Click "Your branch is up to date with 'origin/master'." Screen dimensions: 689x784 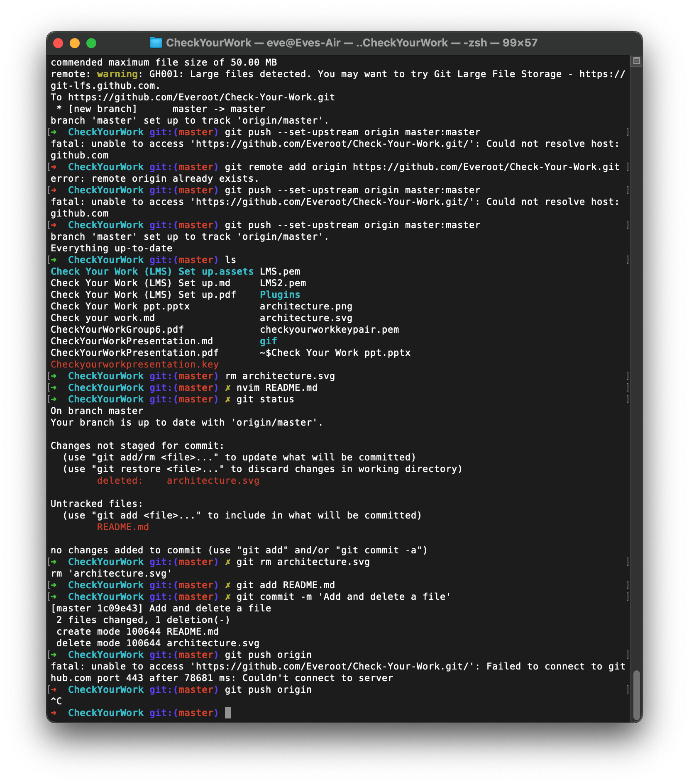pos(187,422)
